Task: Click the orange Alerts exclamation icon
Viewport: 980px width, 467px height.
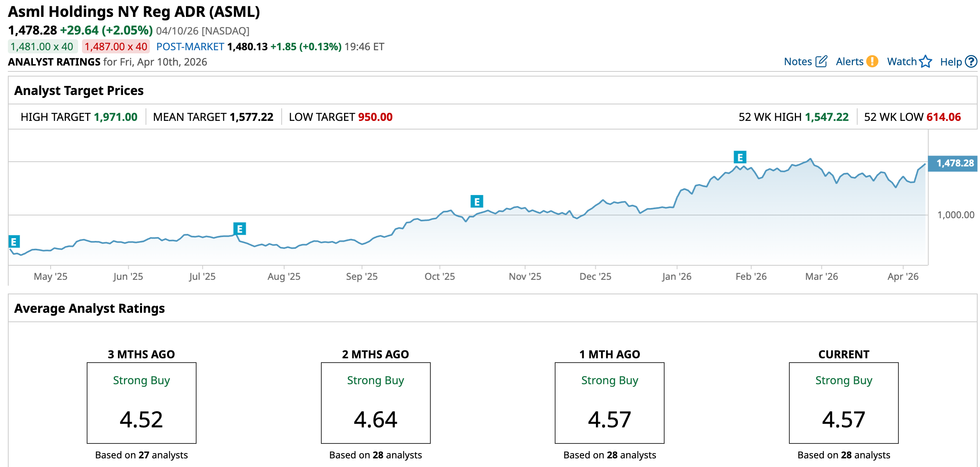Action: pyautogui.click(x=872, y=62)
